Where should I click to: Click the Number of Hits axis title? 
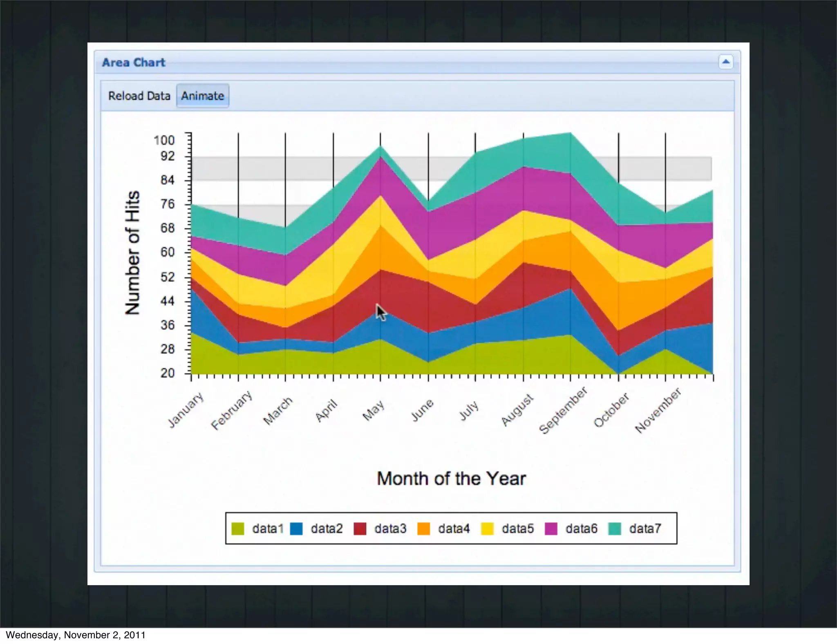click(132, 253)
